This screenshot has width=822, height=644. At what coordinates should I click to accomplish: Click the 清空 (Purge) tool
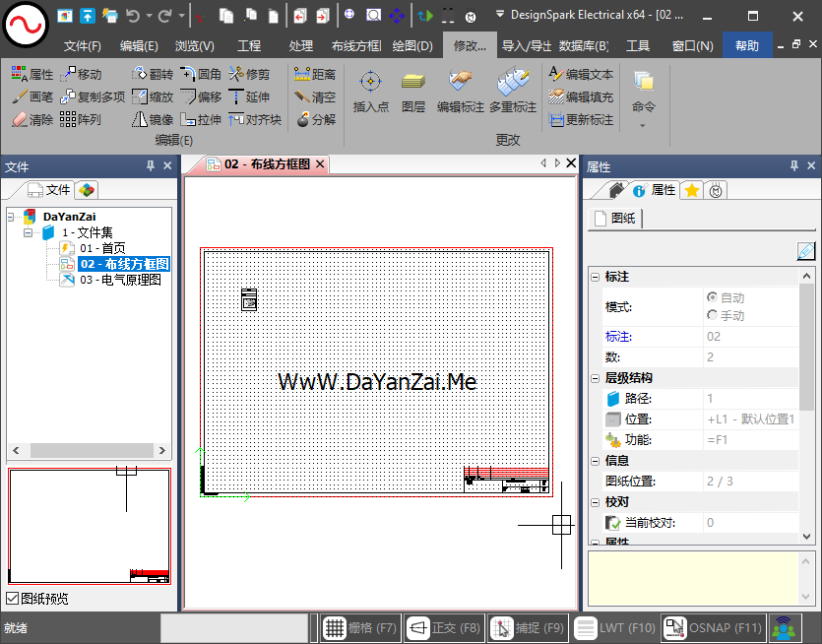tap(315, 97)
